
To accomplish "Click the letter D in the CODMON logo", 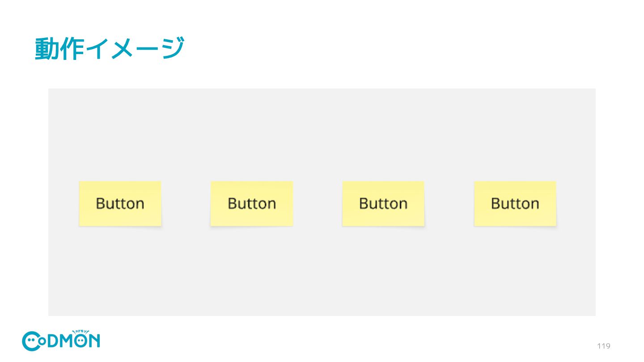I will pyautogui.click(x=52, y=341).
